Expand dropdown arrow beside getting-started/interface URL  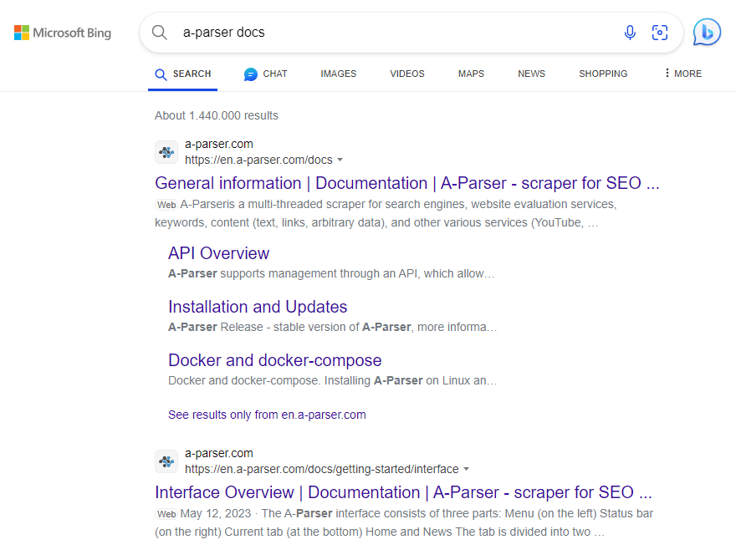pyautogui.click(x=467, y=469)
